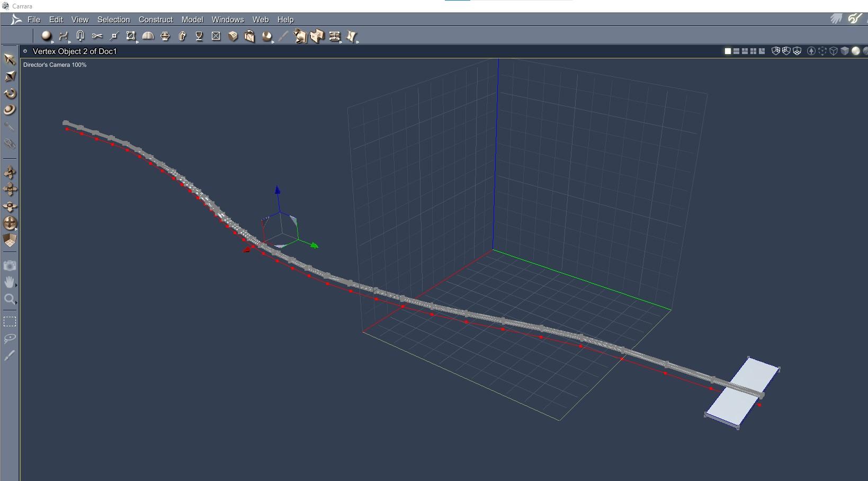868x481 pixels.
Task: Enable wireframe cube display mode
Action: click(834, 51)
